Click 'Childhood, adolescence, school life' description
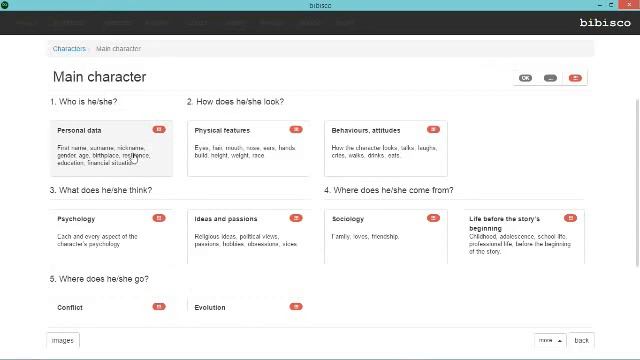640x360 pixels. click(520, 244)
